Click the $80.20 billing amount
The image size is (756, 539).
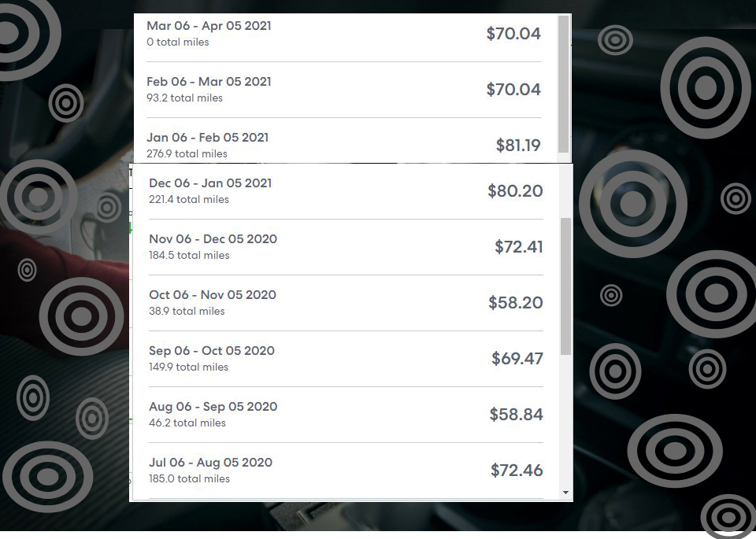point(515,191)
